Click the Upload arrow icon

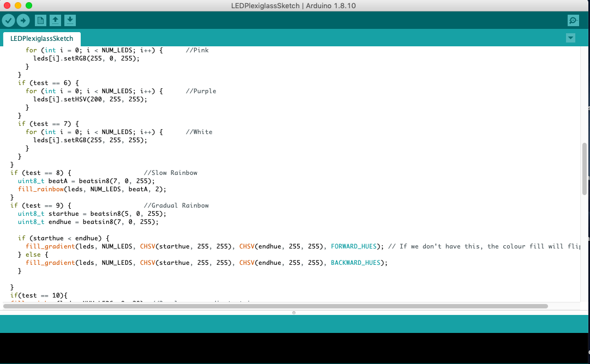coord(23,20)
